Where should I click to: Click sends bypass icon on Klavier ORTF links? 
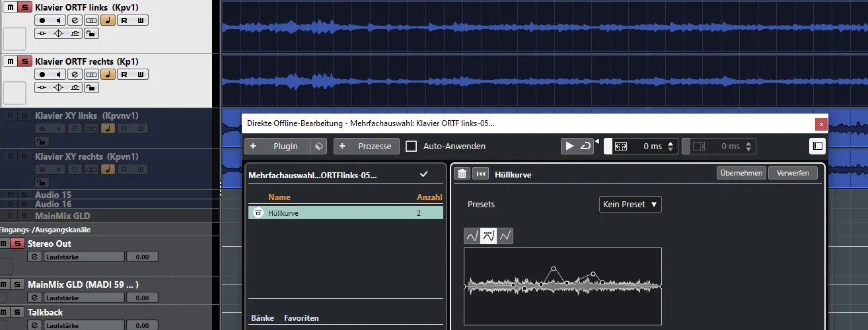75,33
